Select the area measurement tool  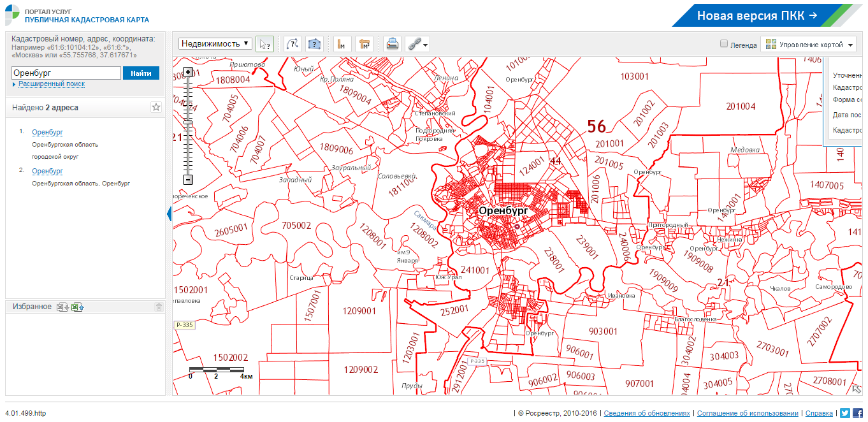coord(364,44)
